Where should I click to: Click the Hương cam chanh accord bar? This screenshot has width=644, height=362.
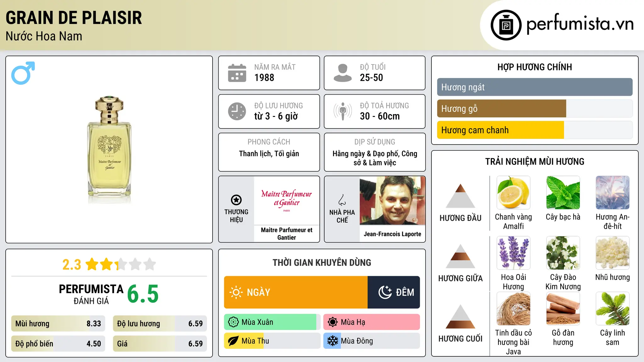535,130
